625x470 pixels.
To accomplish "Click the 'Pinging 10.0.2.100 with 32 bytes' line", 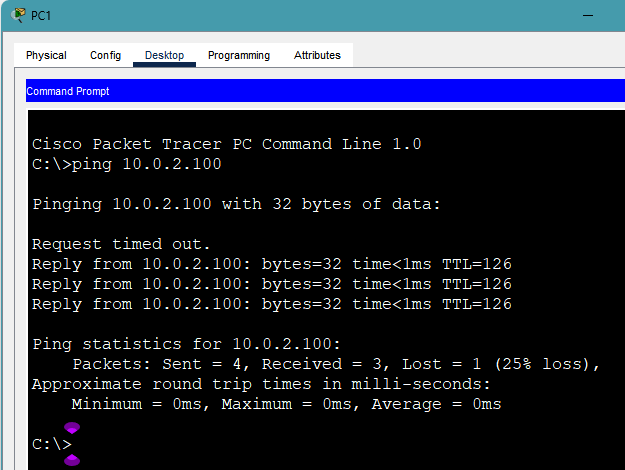I will (x=236, y=204).
